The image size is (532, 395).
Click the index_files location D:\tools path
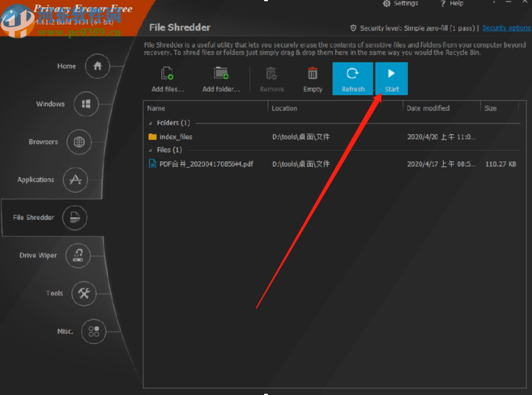click(301, 137)
